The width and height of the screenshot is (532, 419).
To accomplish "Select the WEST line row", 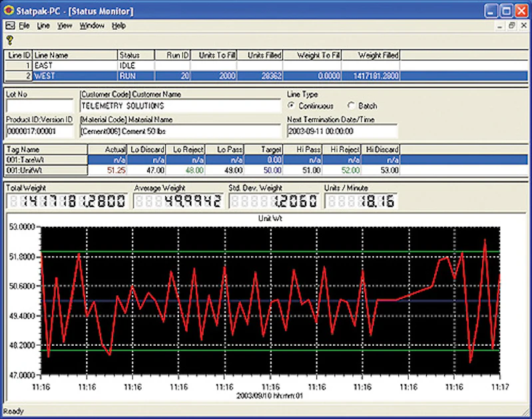I will pyautogui.click(x=266, y=76).
